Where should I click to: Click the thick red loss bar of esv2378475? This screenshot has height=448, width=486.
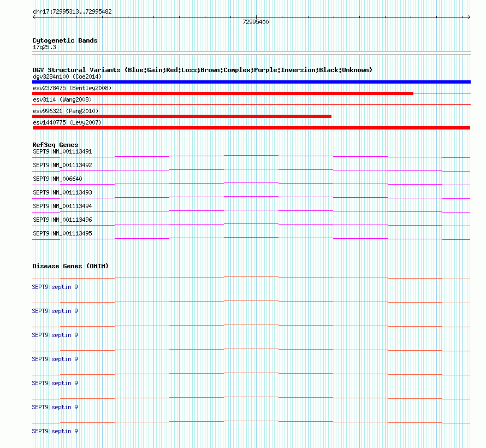pyautogui.click(x=223, y=93)
